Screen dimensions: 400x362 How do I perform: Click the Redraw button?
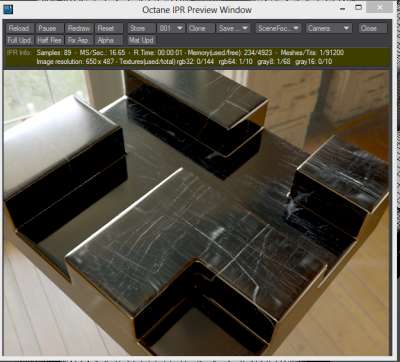click(79, 28)
